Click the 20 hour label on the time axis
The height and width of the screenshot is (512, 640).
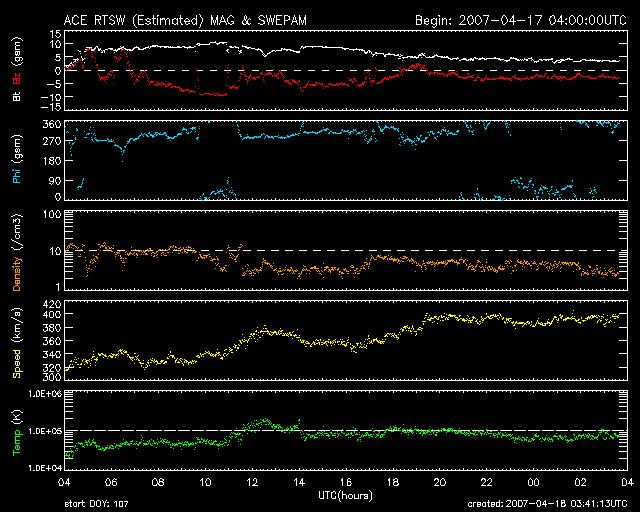coord(440,483)
